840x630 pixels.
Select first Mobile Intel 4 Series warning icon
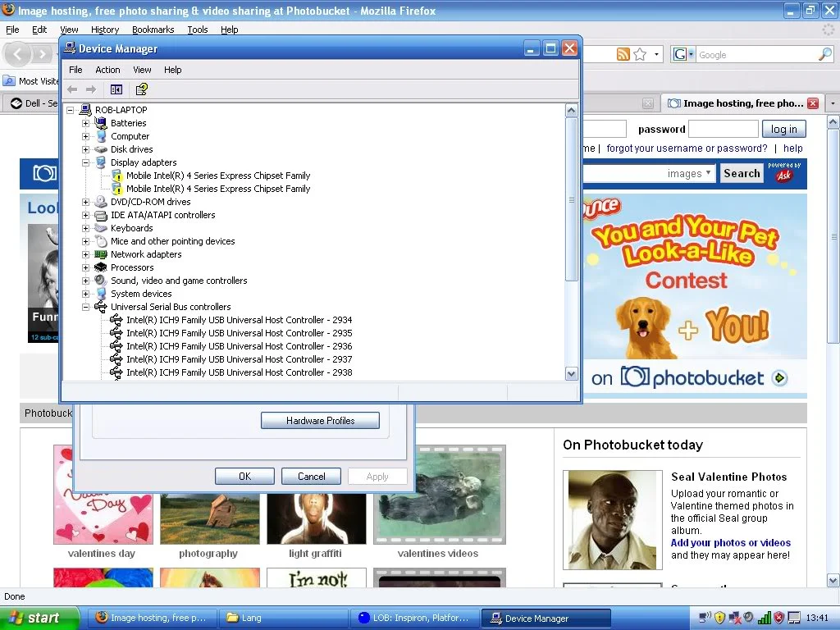tap(116, 176)
